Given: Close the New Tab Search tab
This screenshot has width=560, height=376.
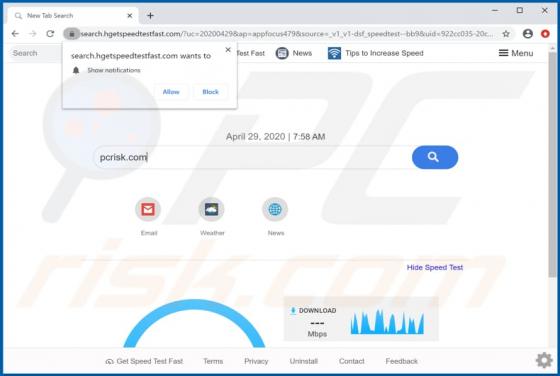Looking at the screenshot, I should 130,16.
